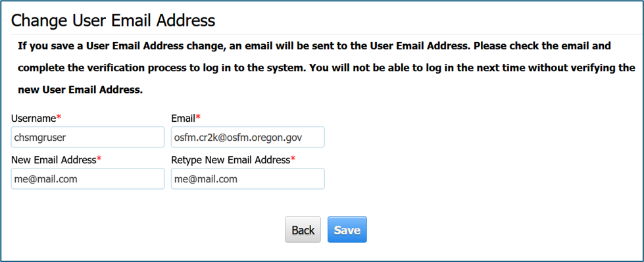Focus the Username field containing chsmgruser
The width and height of the screenshot is (644, 262).
tap(87, 137)
